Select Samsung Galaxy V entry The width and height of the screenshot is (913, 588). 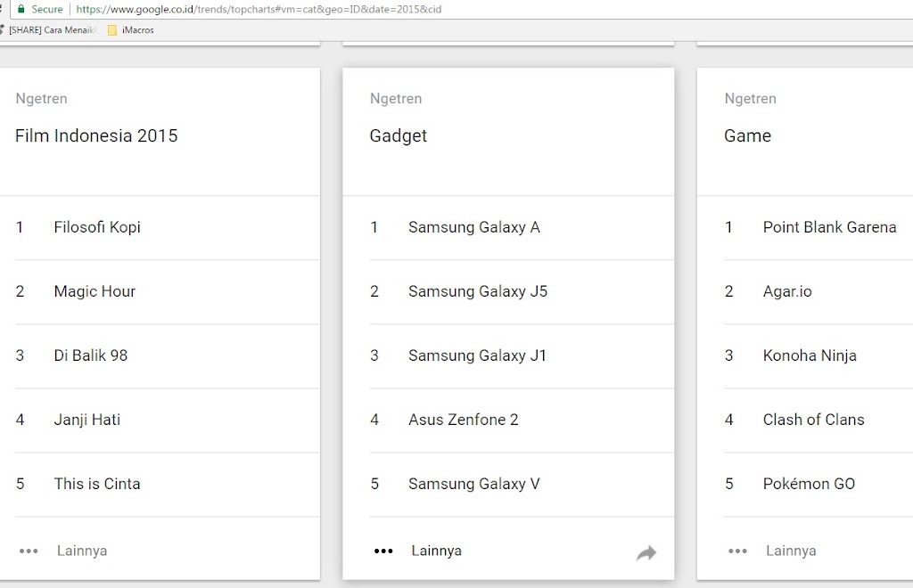[474, 484]
